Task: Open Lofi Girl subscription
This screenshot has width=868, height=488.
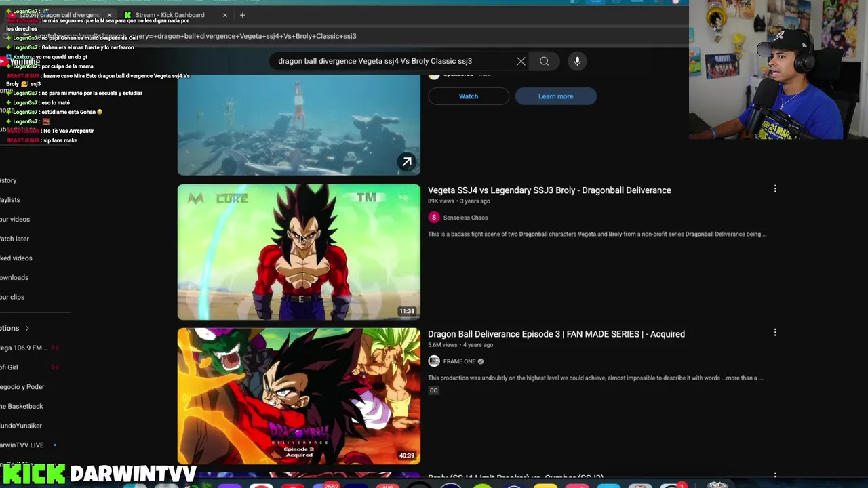Action: pyautogui.click(x=9, y=367)
